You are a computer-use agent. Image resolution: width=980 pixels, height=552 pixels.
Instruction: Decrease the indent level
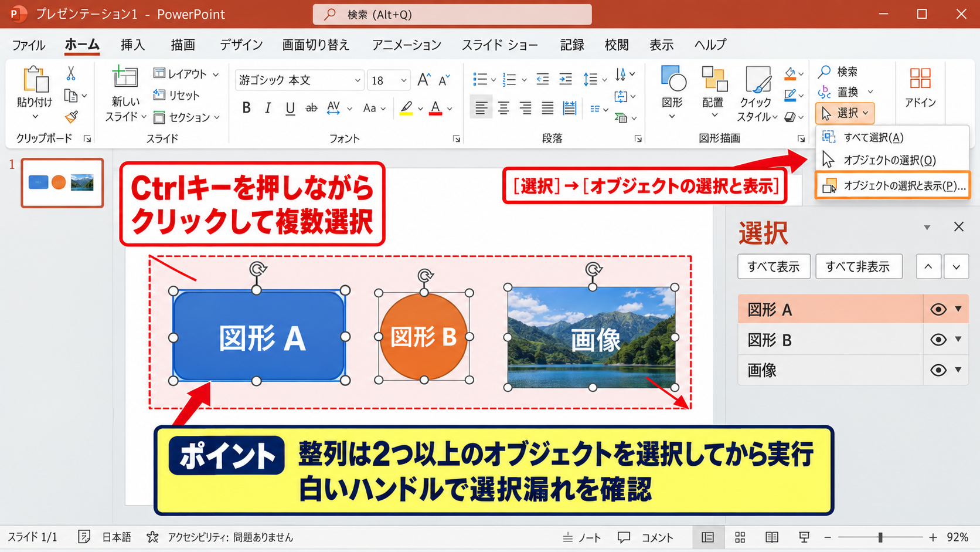click(x=543, y=79)
